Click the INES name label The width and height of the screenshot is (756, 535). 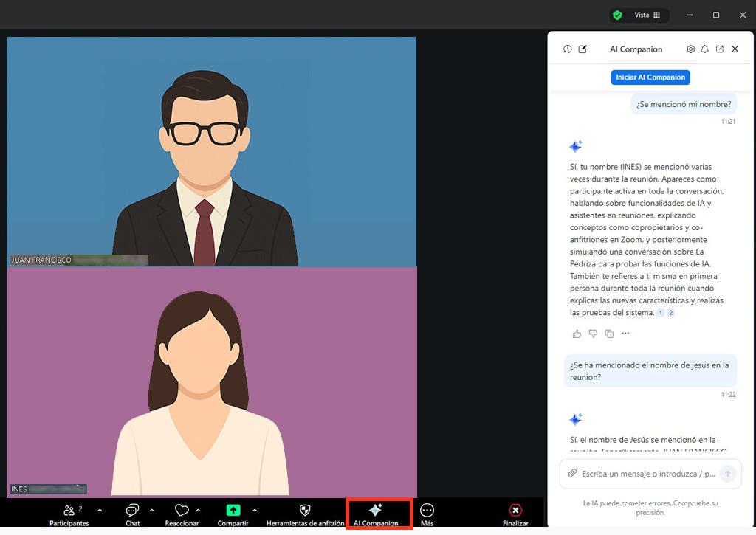tap(48, 489)
